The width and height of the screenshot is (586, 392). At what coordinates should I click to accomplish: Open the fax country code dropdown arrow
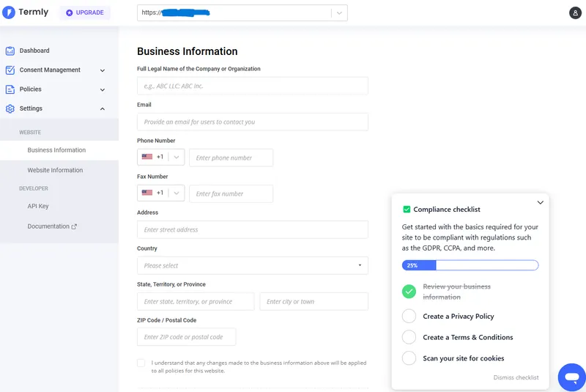177,193
